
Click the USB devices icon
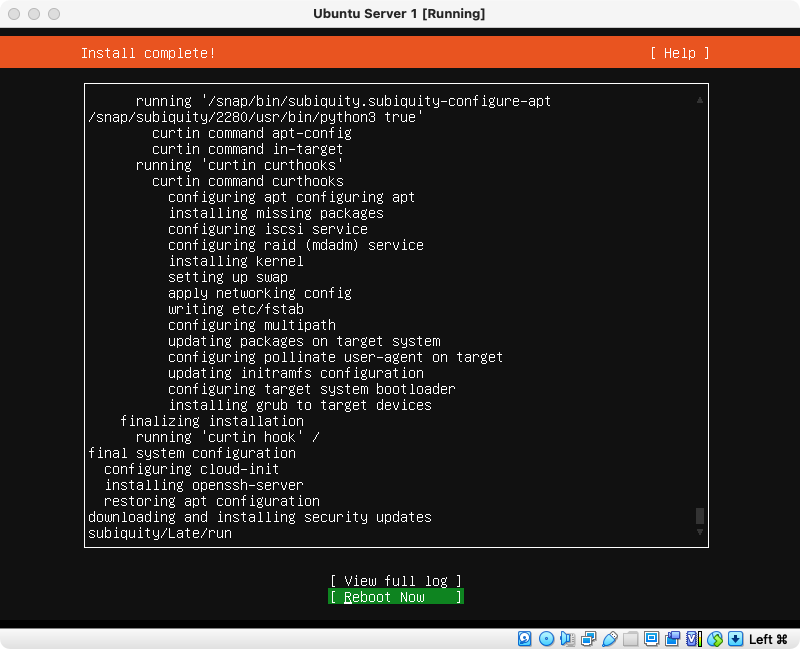(x=609, y=638)
